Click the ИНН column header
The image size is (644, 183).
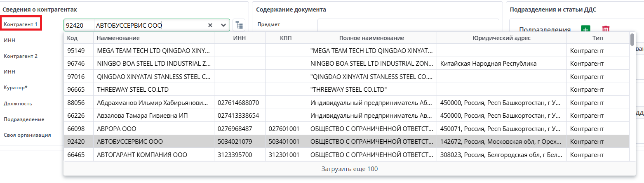coord(240,38)
